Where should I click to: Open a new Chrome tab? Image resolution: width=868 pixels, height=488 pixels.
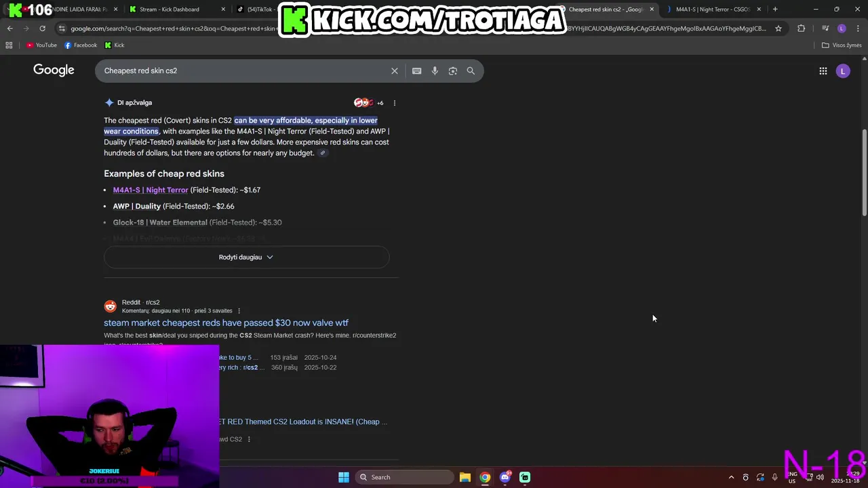tap(775, 9)
